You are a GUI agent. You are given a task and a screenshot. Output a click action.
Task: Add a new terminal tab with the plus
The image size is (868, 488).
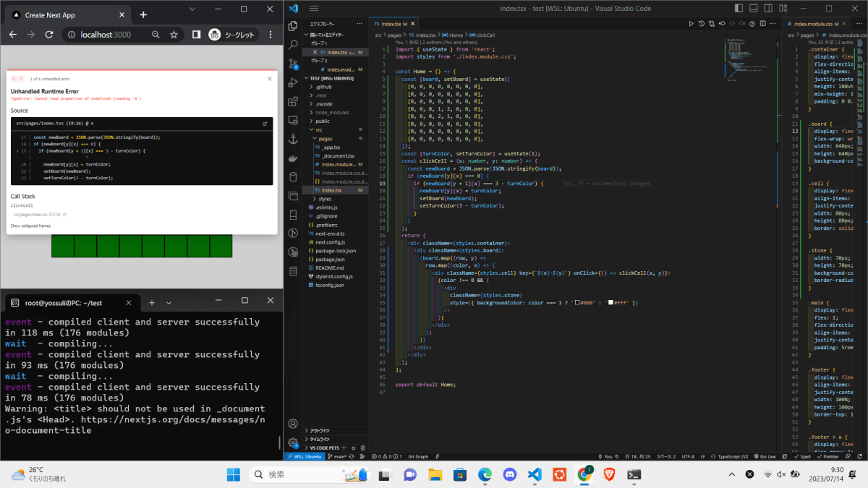coord(151,303)
